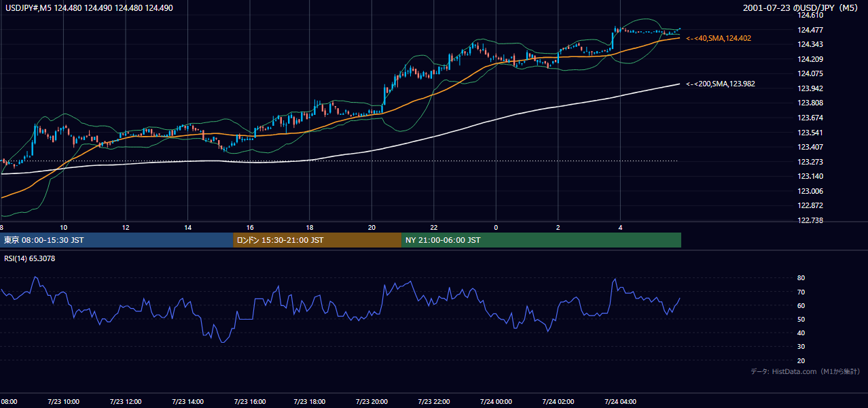Click the 7/23 10:00 time axis label
Viewport: 868px width, 408px height.
pos(63,402)
